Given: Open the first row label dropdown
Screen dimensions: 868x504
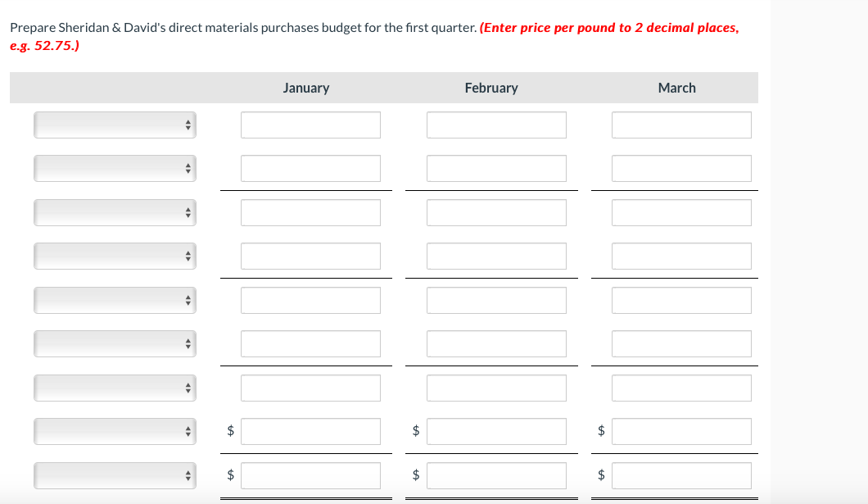Looking at the screenshot, I should [115, 125].
